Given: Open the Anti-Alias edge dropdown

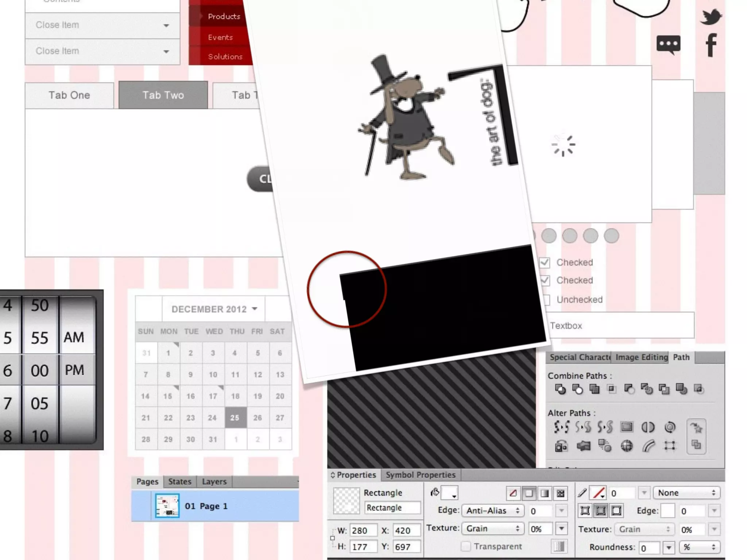Looking at the screenshot, I should [492, 511].
